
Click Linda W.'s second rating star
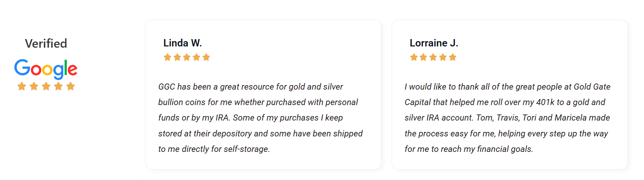177,57
